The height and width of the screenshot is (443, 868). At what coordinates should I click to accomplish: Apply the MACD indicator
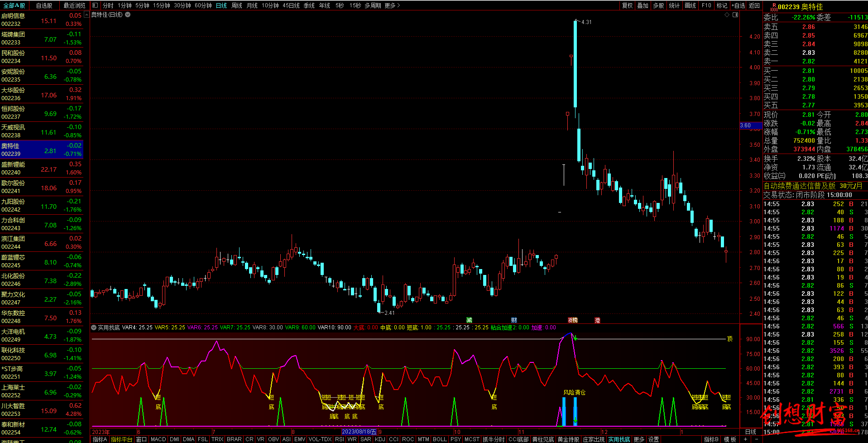point(158,439)
